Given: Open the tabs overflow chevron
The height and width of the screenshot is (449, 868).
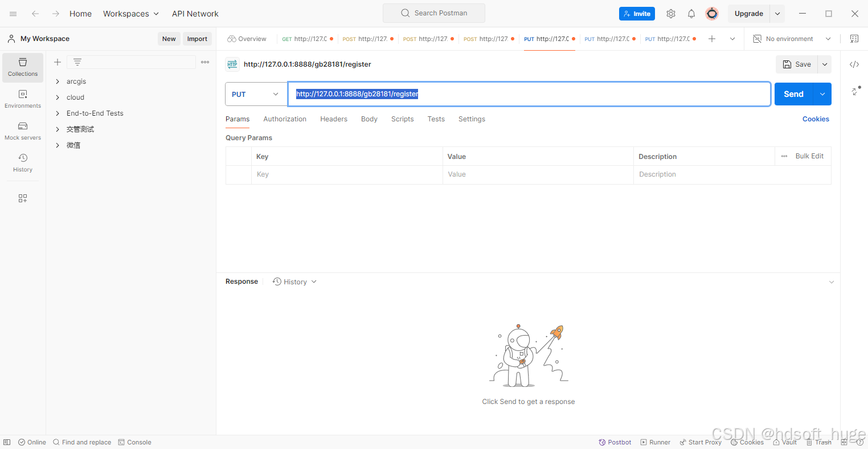Looking at the screenshot, I should tap(732, 39).
